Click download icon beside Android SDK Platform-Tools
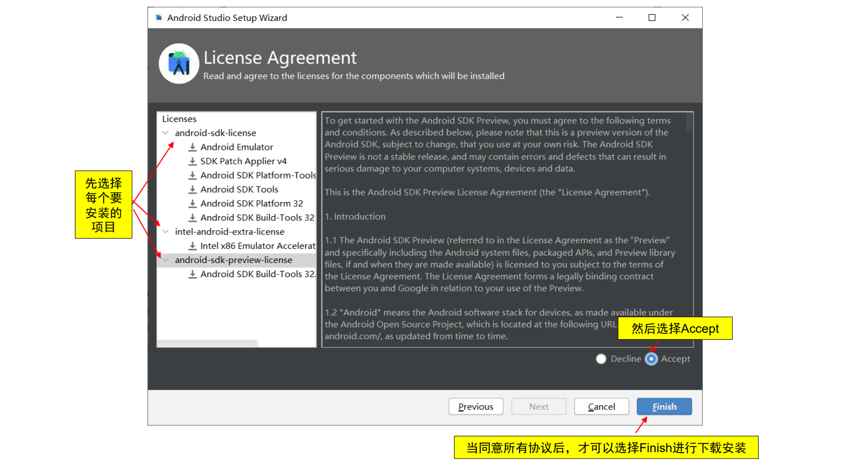The width and height of the screenshot is (868, 474). pyautogui.click(x=193, y=176)
